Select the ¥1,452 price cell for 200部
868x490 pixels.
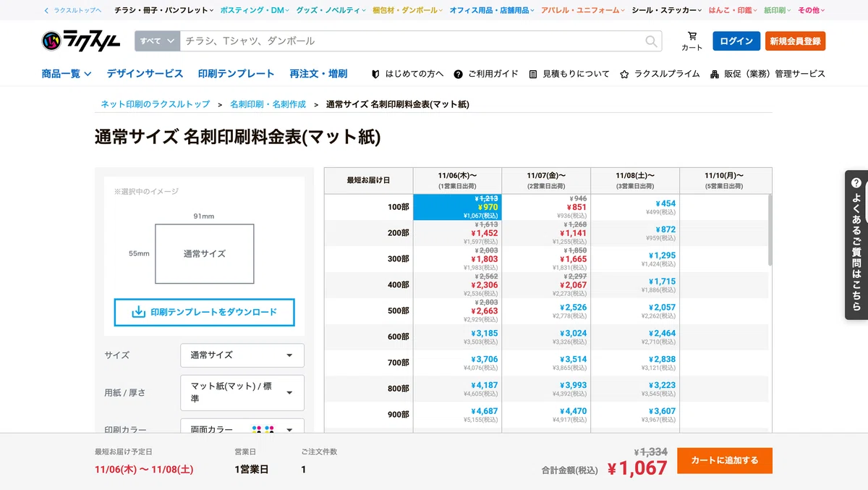coord(457,233)
